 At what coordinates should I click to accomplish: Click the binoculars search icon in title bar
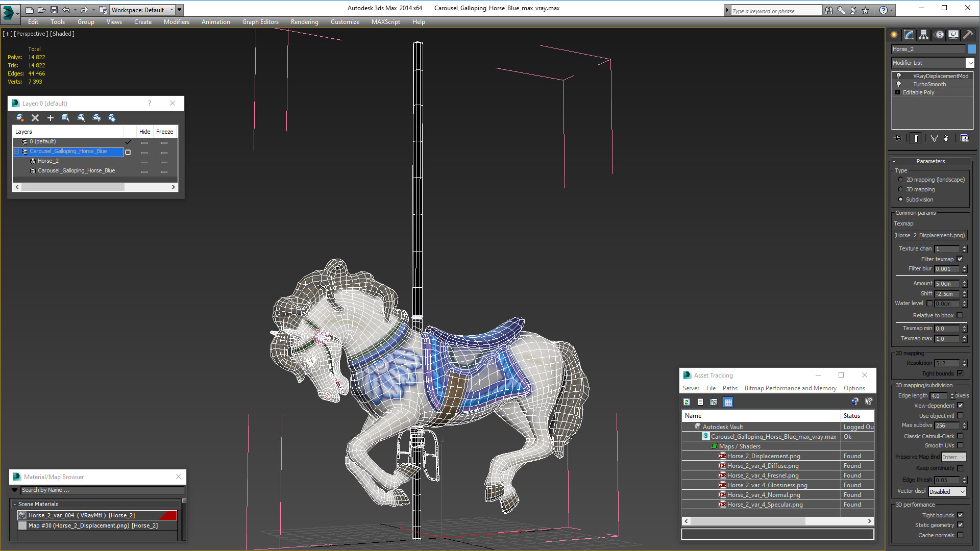click(829, 10)
